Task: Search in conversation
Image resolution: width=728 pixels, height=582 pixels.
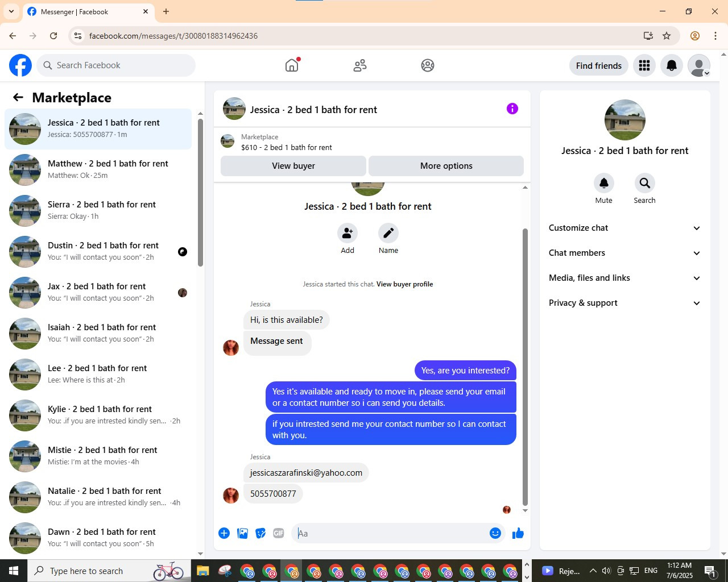Action: 644,183
